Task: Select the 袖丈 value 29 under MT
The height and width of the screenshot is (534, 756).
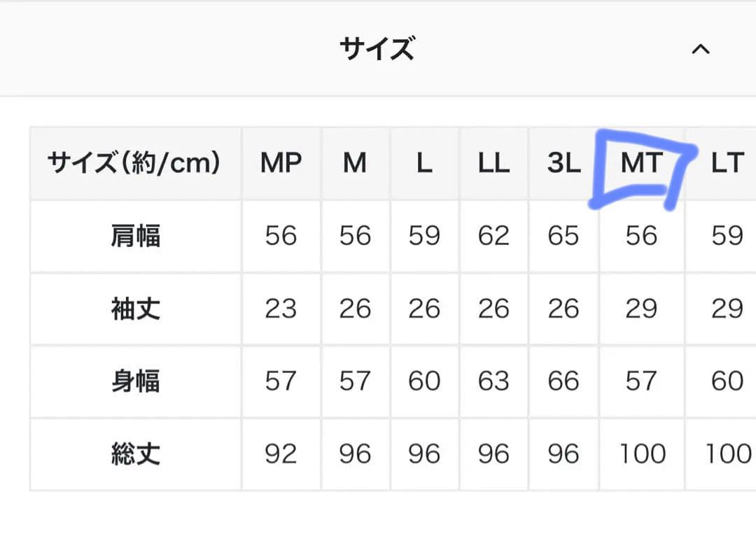Action: (641, 309)
